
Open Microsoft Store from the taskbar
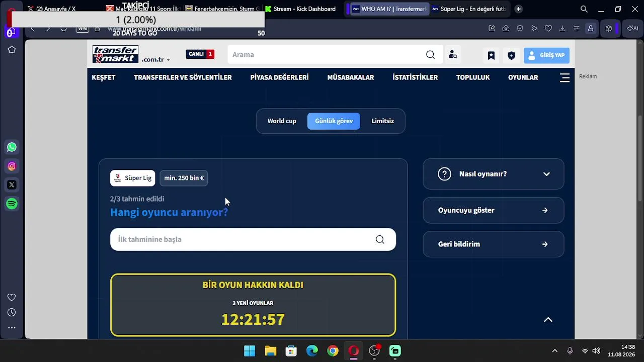click(291, 351)
